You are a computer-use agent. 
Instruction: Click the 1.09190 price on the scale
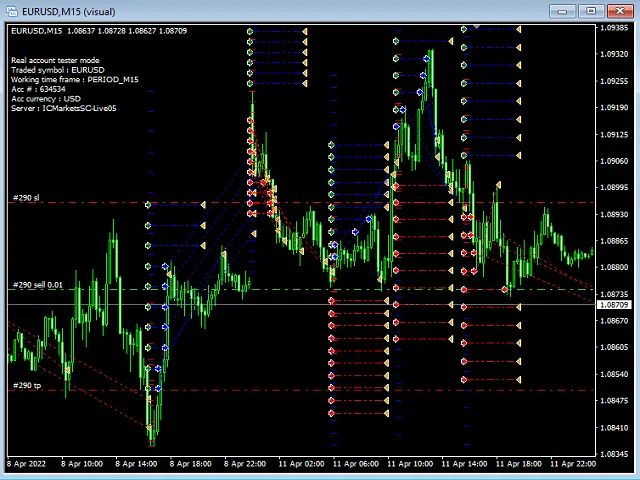tap(614, 108)
